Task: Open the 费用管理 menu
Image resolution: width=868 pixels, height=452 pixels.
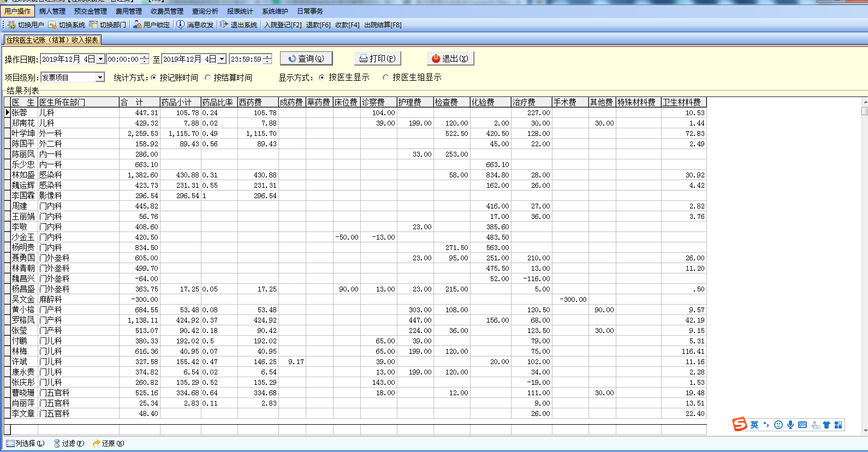Action: [x=129, y=11]
